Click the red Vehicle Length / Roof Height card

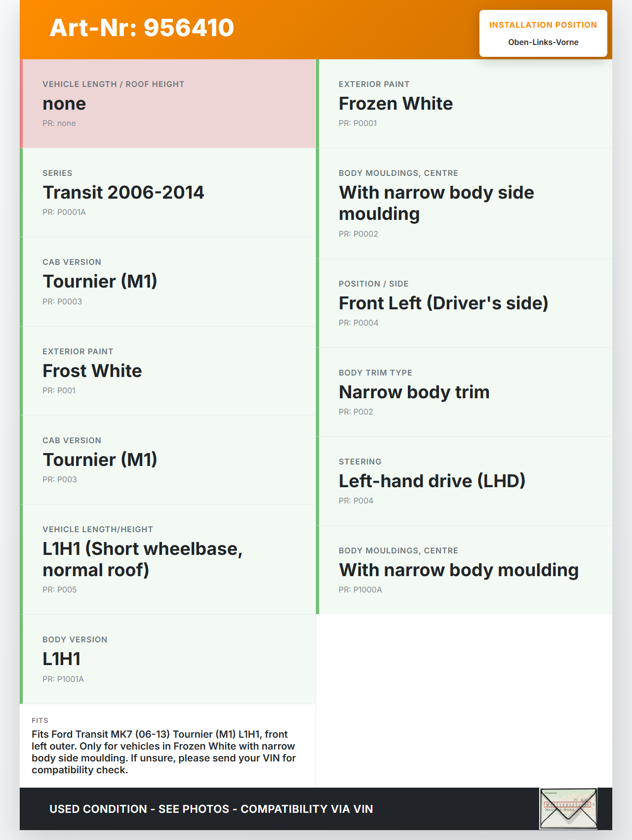tap(169, 104)
